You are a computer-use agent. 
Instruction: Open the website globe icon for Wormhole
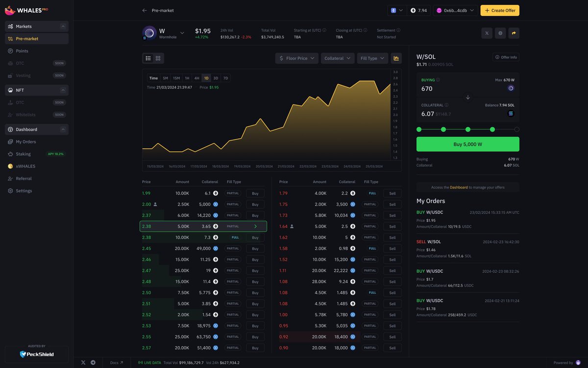[x=500, y=33]
